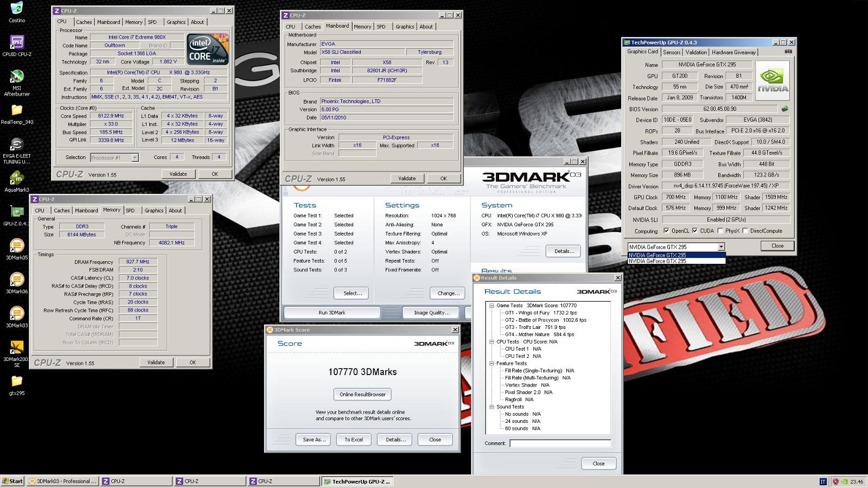Screen dimensions: 868x488
Task: Click the taskbar clock showing 23.46
Action: click(857, 481)
